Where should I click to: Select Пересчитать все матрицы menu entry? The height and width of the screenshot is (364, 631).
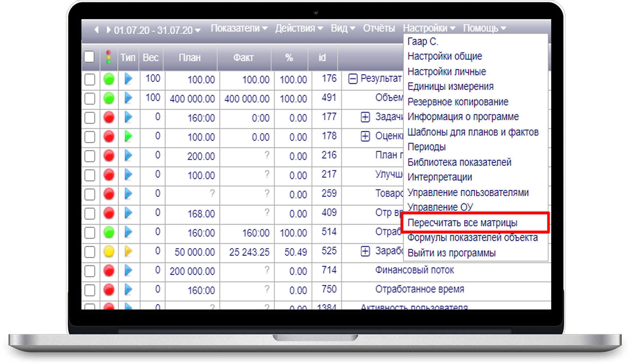click(462, 223)
